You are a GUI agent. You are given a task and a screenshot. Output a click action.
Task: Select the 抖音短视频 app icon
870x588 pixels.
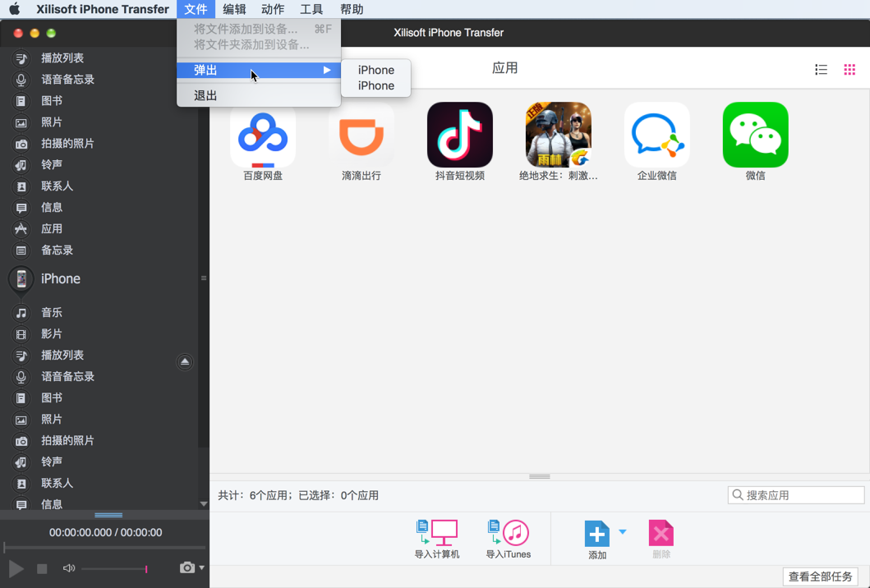pyautogui.click(x=460, y=135)
